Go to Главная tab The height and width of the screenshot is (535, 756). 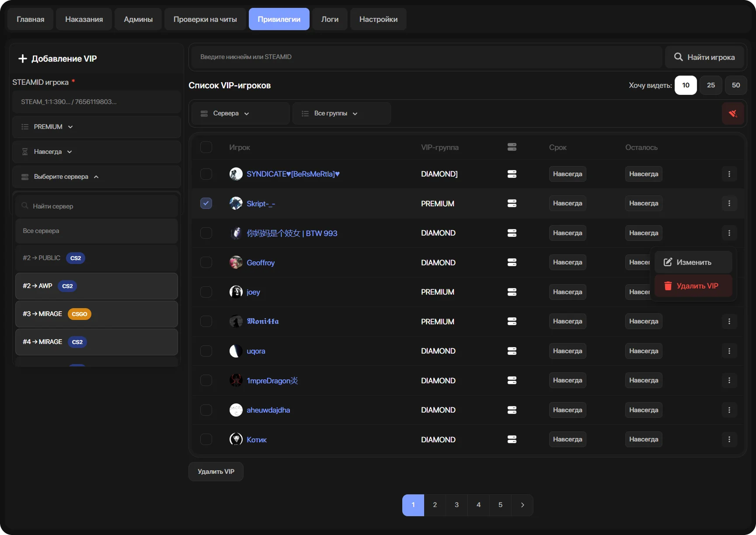[x=31, y=19]
